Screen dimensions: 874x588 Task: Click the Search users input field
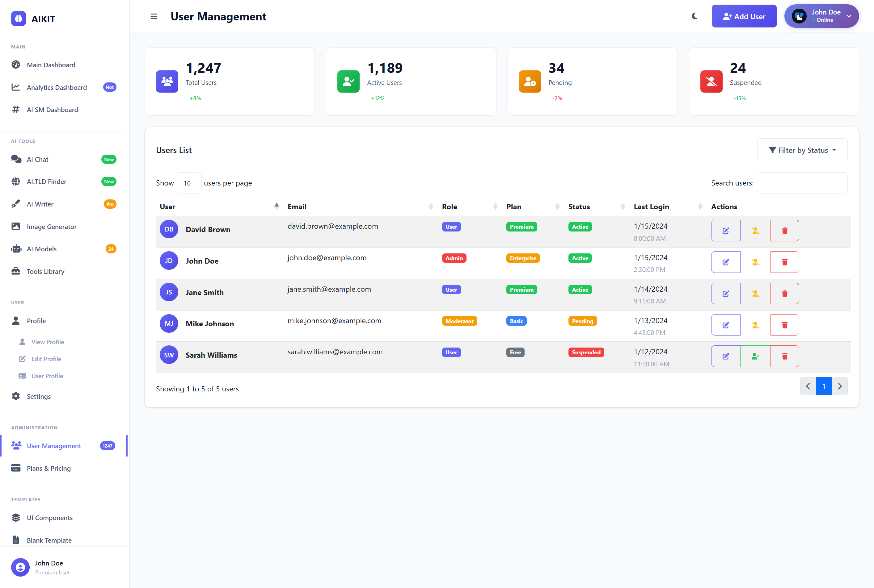802,183
